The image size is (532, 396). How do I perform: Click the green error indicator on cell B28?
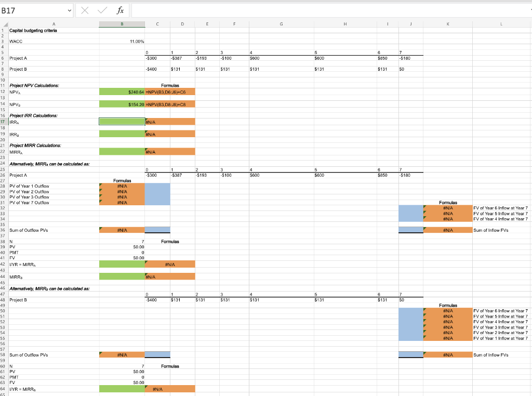pos(101,184)
